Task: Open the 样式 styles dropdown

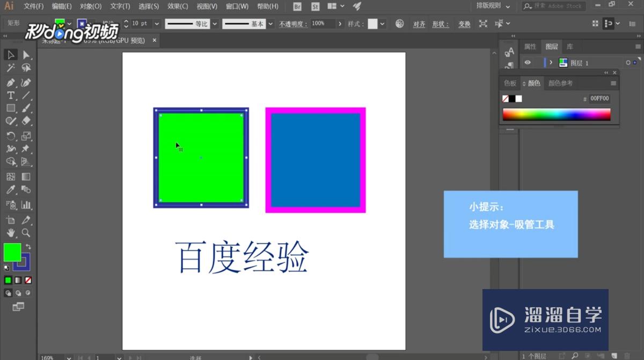Action: click(382, 23)
